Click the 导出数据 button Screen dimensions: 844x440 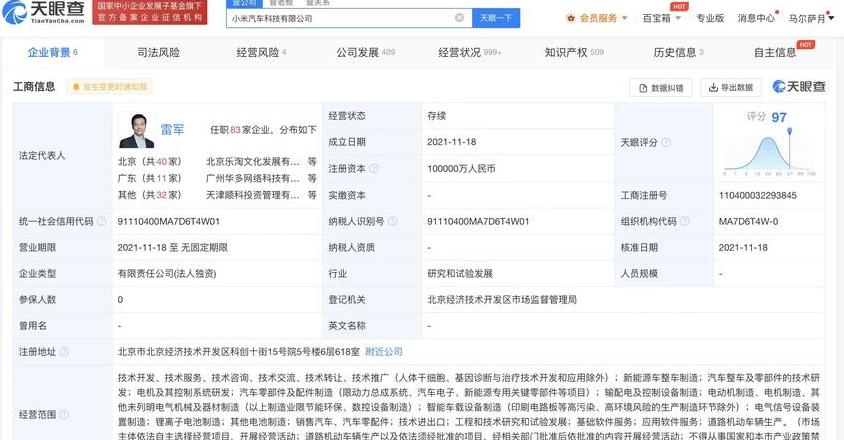[x=730, y=87]
